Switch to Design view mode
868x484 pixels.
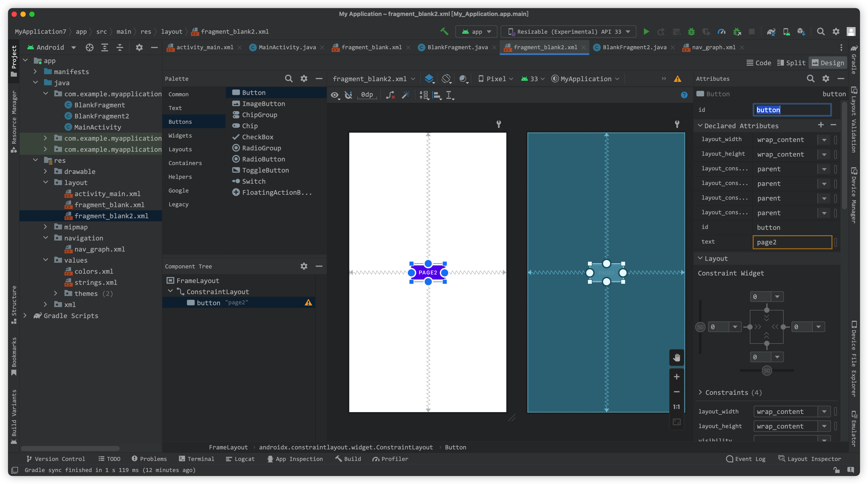coord(828,63)
